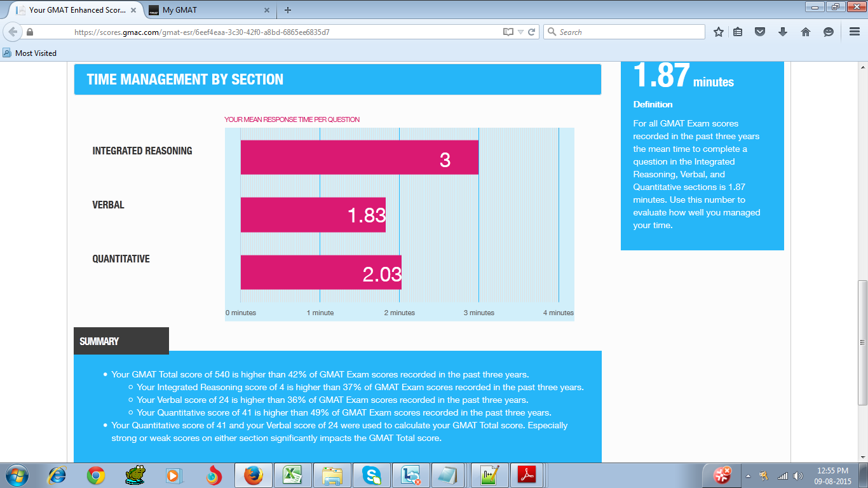Reload the current page

tap(532, 32)
